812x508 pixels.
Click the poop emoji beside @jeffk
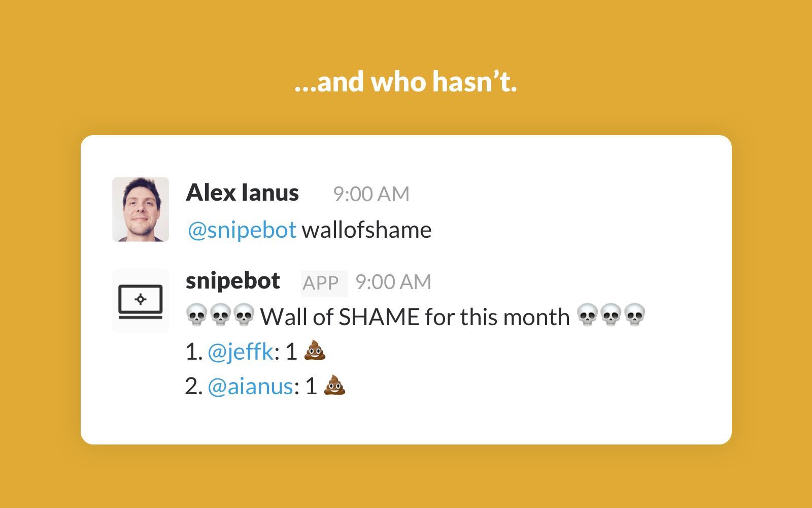(315, 351)
